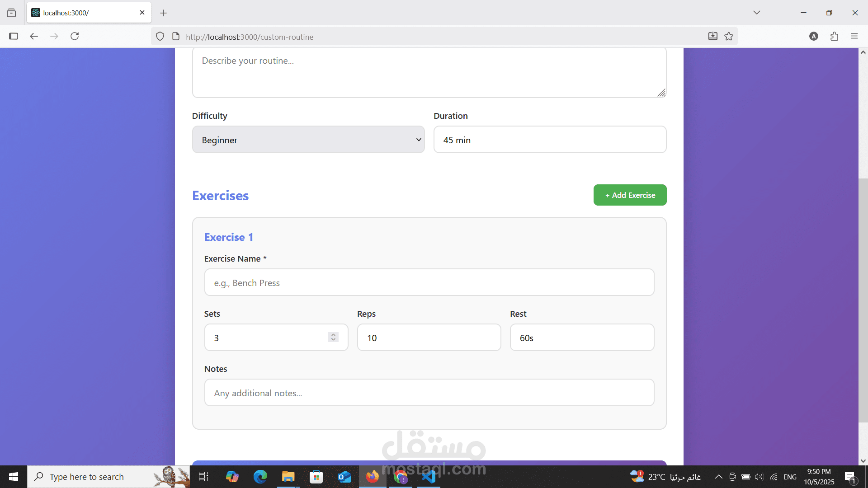
Task: Bookmark this page with star icon
Action: pyautogui.click(x=729, y=36)
